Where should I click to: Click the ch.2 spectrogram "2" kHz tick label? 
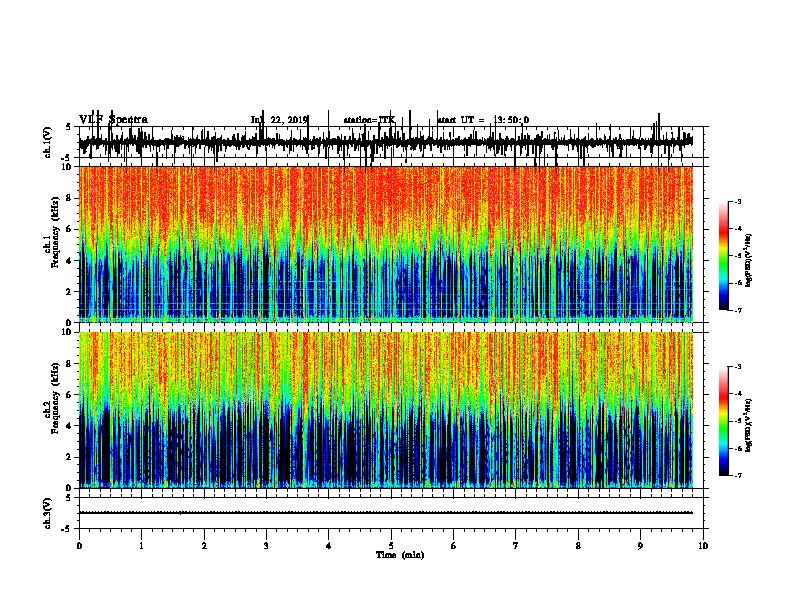[x=70, y=457]
